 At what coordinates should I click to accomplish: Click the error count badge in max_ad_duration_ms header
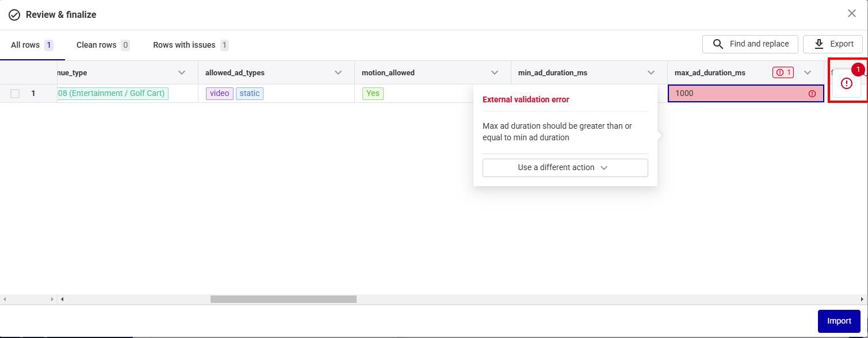pos(783,72)
